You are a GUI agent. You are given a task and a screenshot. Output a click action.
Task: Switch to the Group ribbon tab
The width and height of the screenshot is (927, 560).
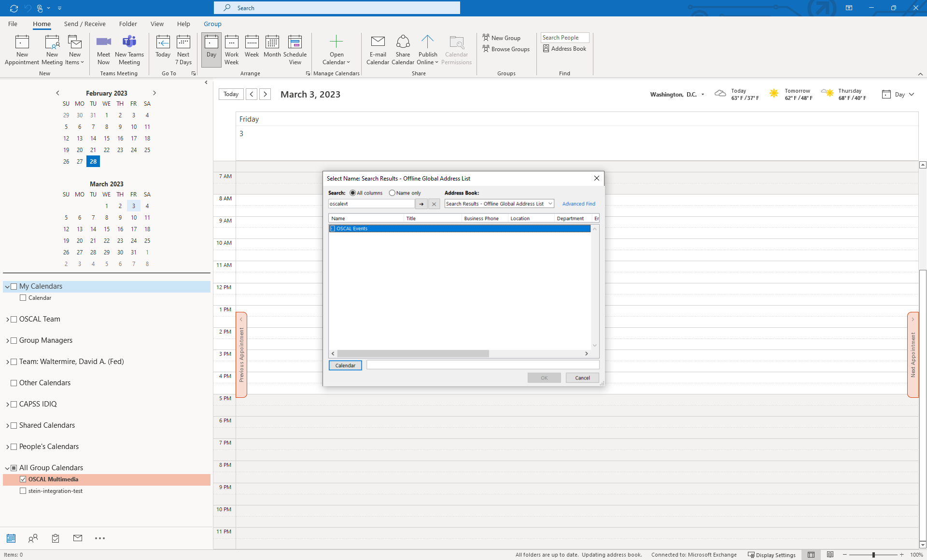click(212, 24)
